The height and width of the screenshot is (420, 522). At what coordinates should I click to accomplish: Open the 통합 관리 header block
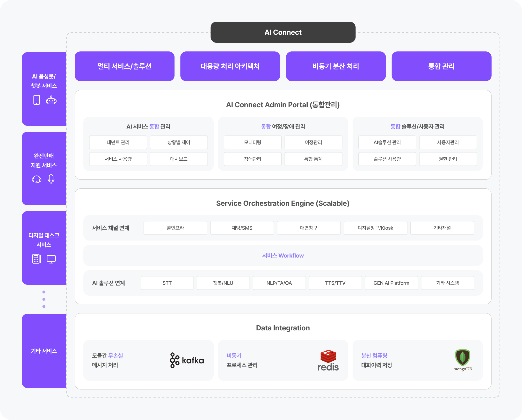441,66
